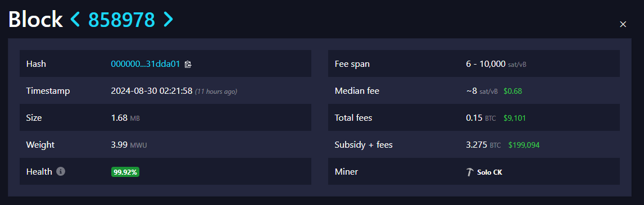
Task: Select the timestamp 2024-08-30 02:21:58
Action: 152,91
